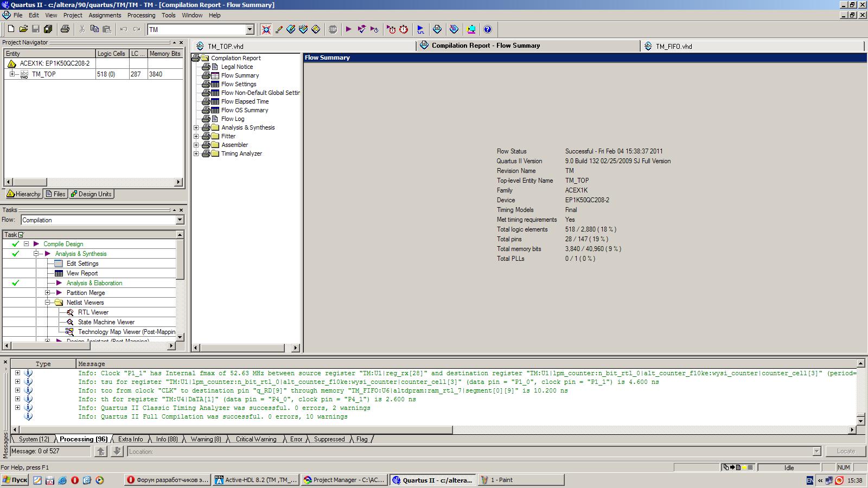Screen dimensions: 868x488
Task: Open Assignment Editor pencil icon
Action: (279, 29)
